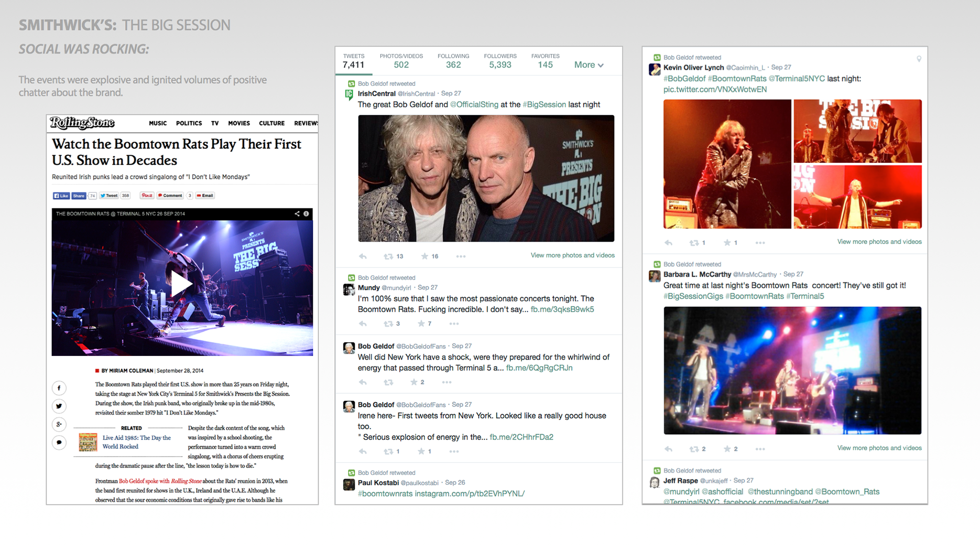Screen dimensions: 980x550
Task: Click the video info icon
Action: tap(306, 214)
